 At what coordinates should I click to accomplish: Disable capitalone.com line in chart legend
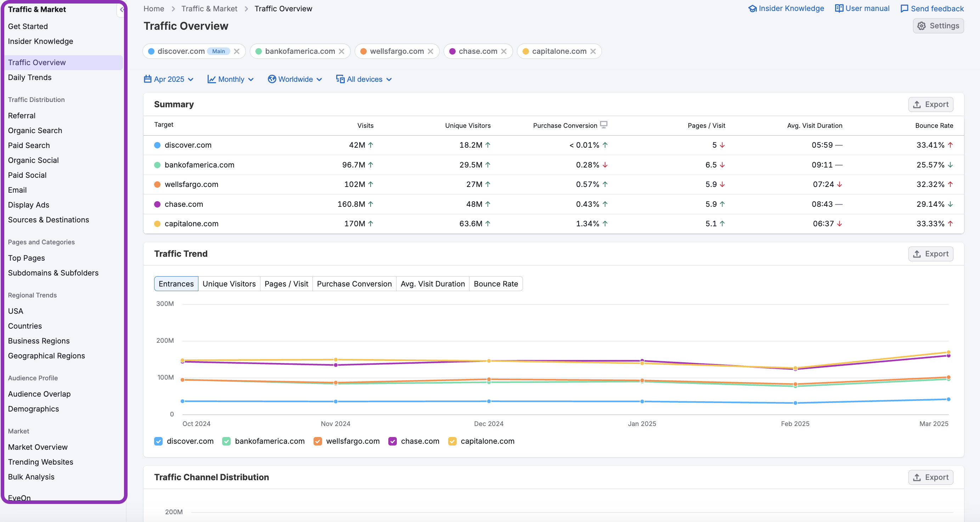coord(452,441)
